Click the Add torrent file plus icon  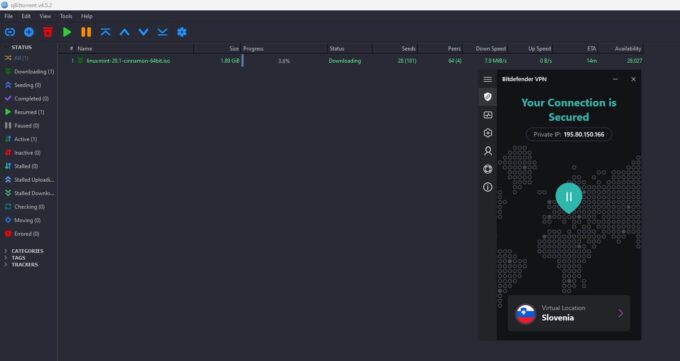click(29, 32)
